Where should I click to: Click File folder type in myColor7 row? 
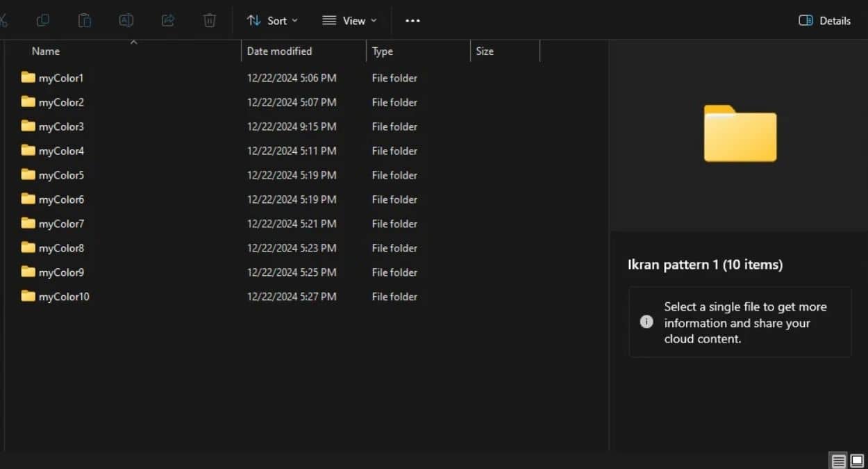pyautogui.click(x=394, y=224)
